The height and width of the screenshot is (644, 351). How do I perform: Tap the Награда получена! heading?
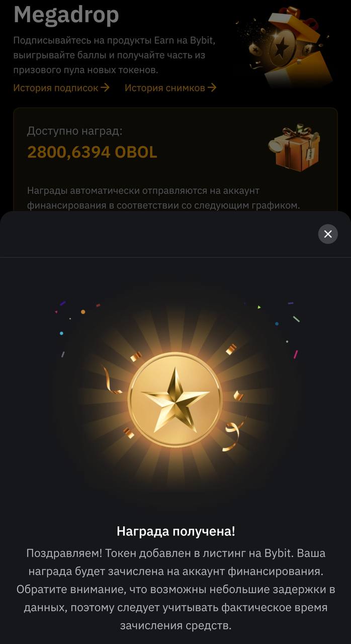pyautogui.click(x=176, y=531)
